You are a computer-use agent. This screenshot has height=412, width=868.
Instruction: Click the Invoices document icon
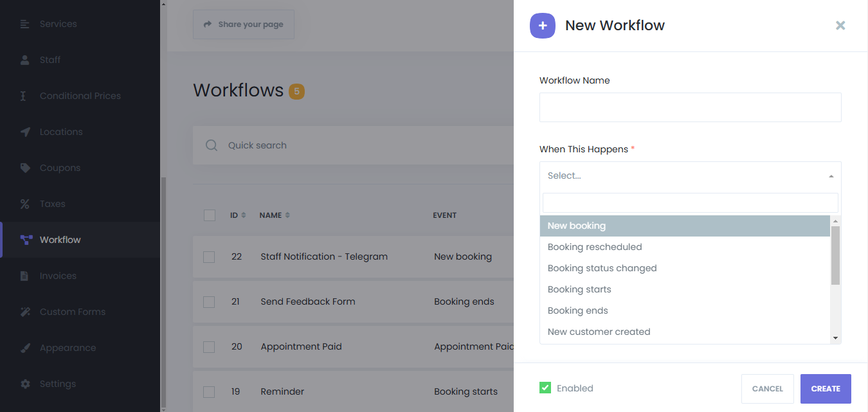click(25, 276)
